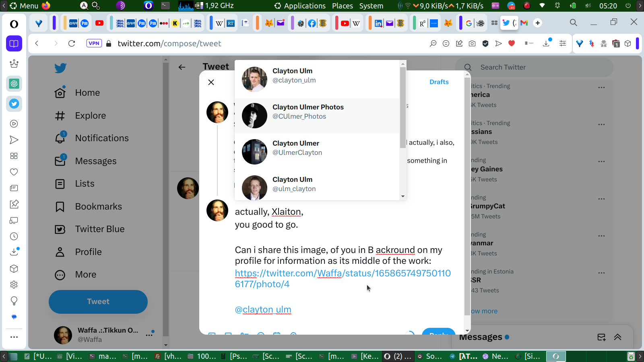Select Clayton Ulmer Photos suggestion

coord(317,115)
